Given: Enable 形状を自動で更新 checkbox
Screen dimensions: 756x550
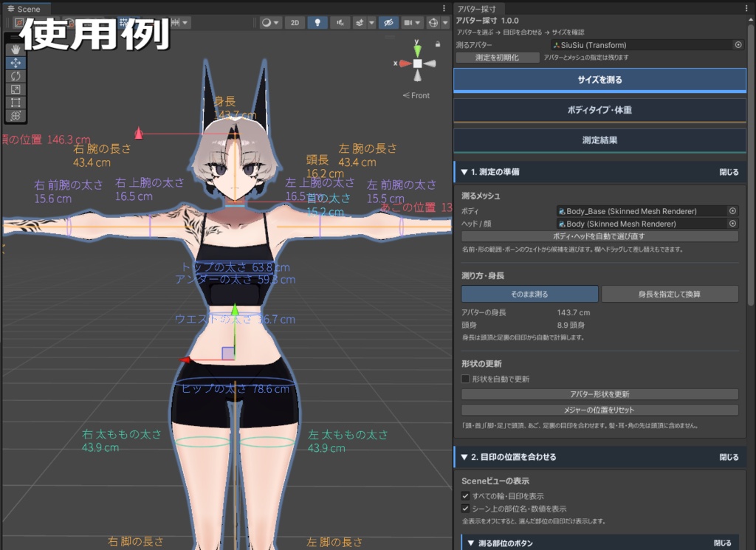Looking at the screenshot, I should pyautogui.click(x=465, y=379).
